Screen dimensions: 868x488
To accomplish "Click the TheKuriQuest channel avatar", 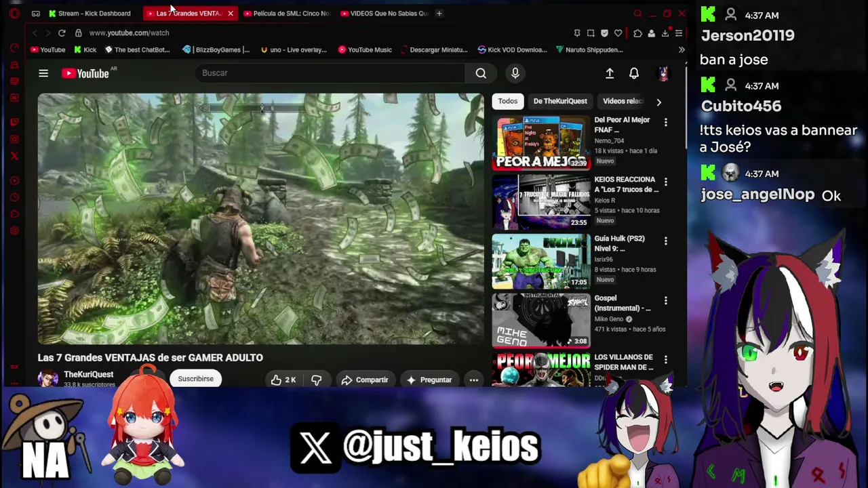I will pos(48,379).
